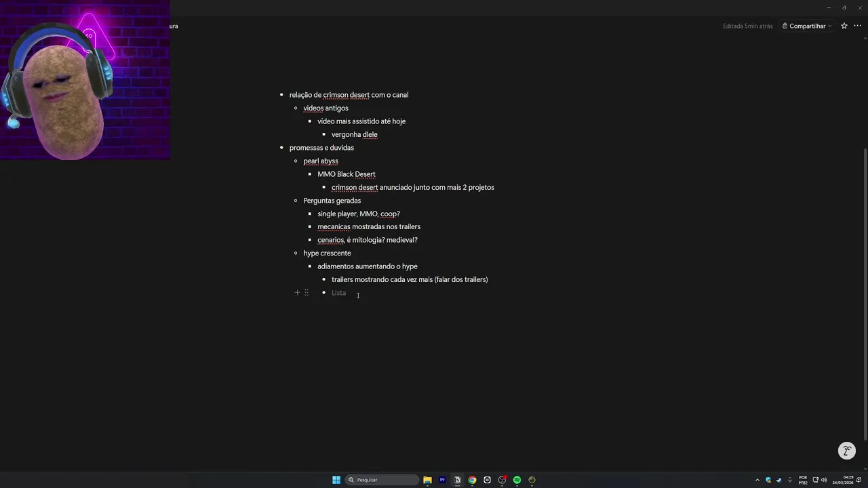
Task: Click the "video mais assistido até hoje" line
Action: [361, 121]
